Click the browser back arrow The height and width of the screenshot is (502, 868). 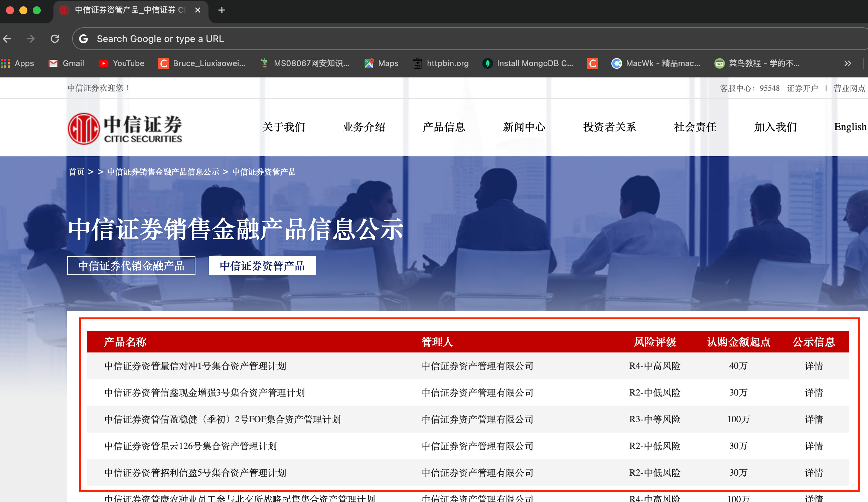(x=7, y=38)
